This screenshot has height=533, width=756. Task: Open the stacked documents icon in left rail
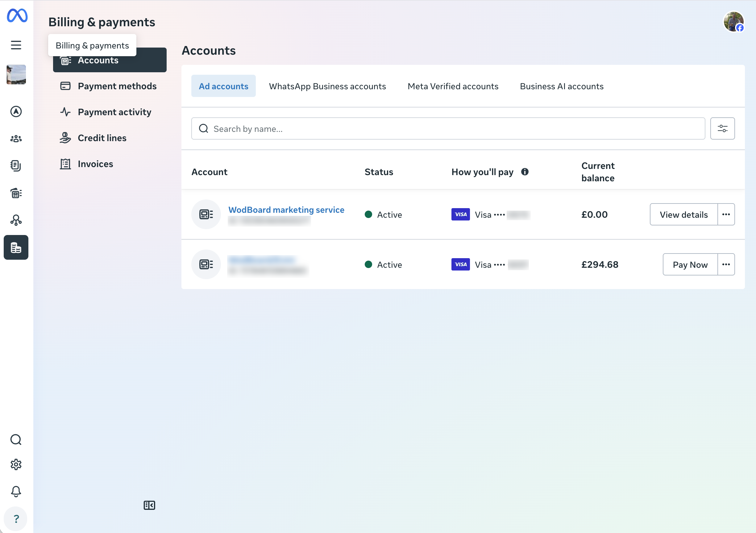[16, 166]
